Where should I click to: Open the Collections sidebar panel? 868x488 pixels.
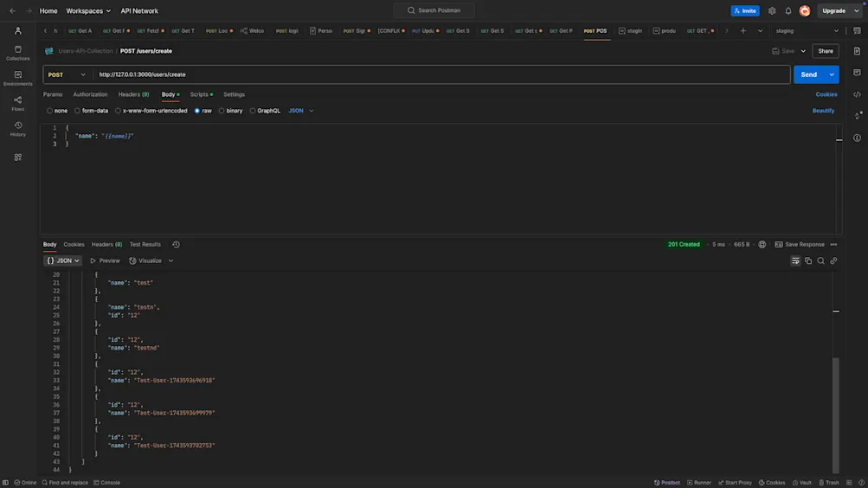click(17, 53)
